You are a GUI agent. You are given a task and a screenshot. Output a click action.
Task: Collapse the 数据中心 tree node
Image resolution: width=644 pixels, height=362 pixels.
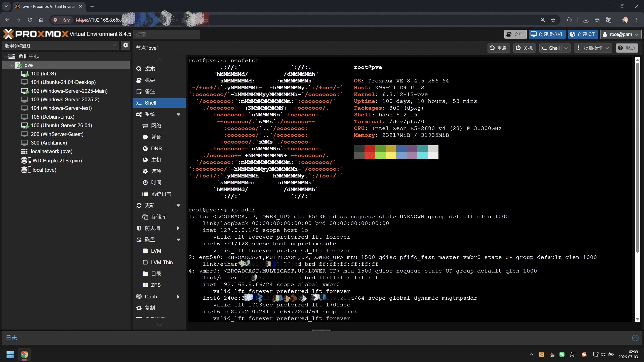[x=6, y=56]
